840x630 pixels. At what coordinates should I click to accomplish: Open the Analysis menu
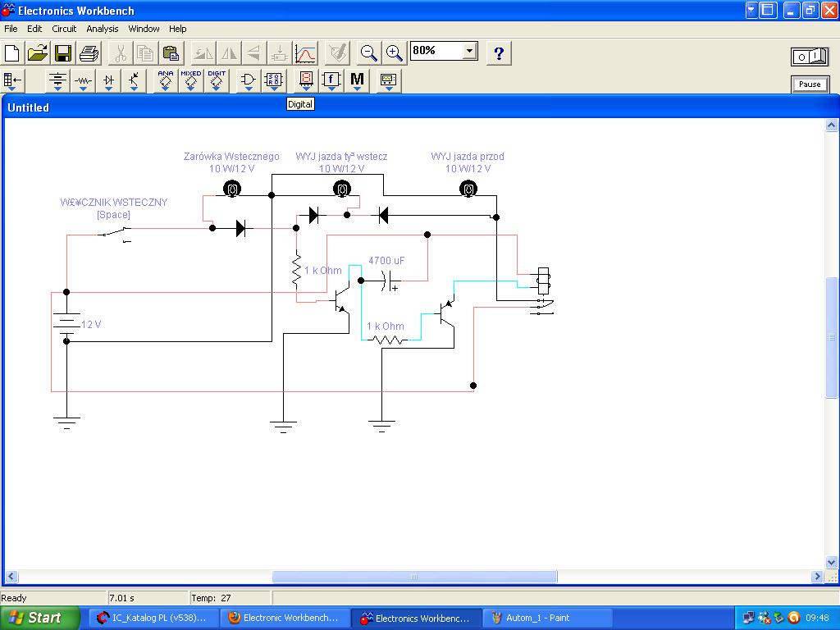(103, 29)
